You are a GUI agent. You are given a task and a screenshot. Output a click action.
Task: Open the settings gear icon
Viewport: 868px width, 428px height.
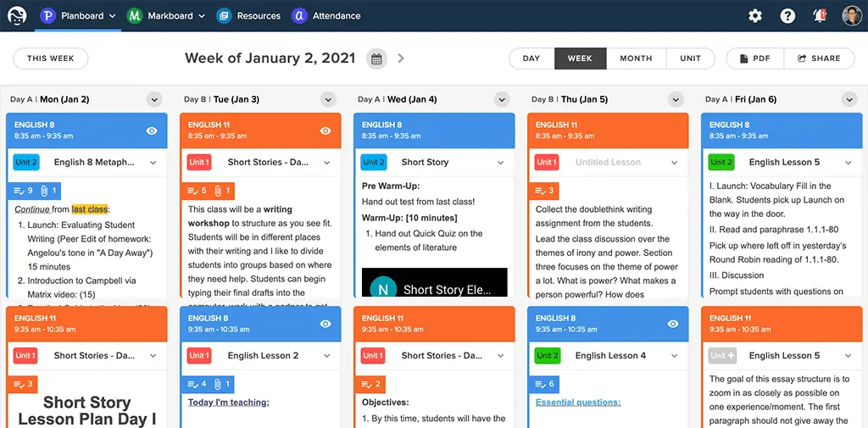click(755, 16)
